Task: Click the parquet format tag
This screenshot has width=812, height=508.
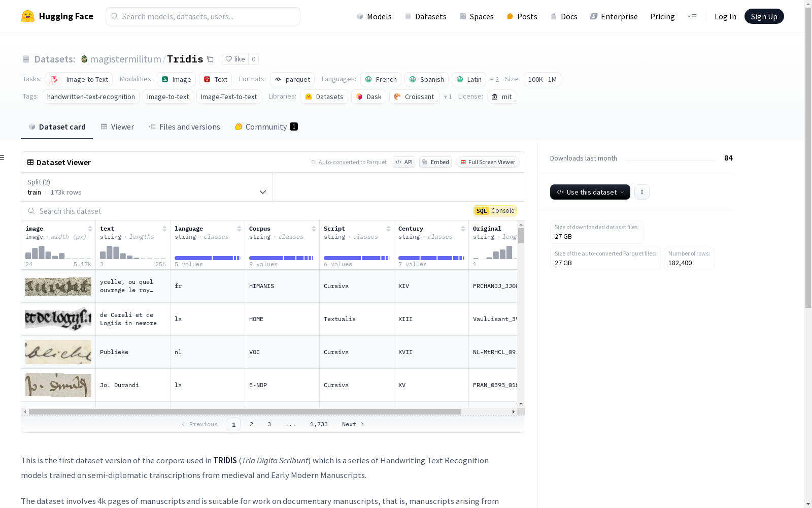Action: click(292, 79)
